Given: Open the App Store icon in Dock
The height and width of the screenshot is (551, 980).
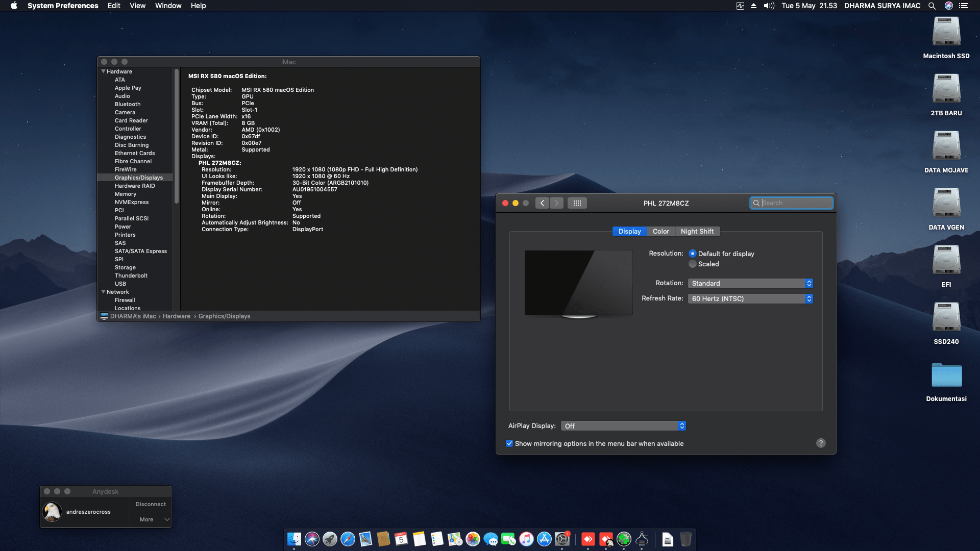Looking at the screenshot, I should (544, 539).
